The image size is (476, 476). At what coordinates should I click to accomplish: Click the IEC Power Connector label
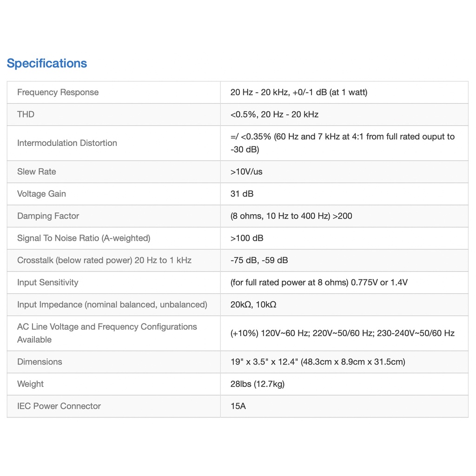pos(59,406)
